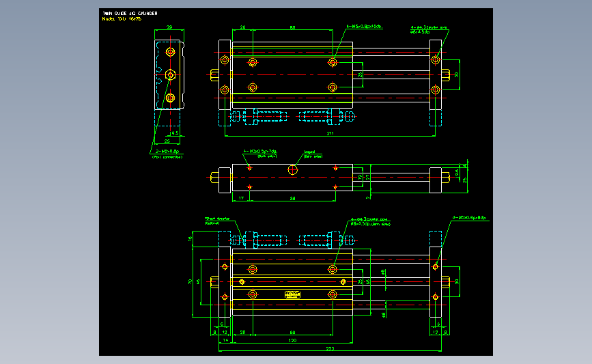
Task: Select the 4-M3x0.5px7dp. callout text
Action: coord(260,151)
